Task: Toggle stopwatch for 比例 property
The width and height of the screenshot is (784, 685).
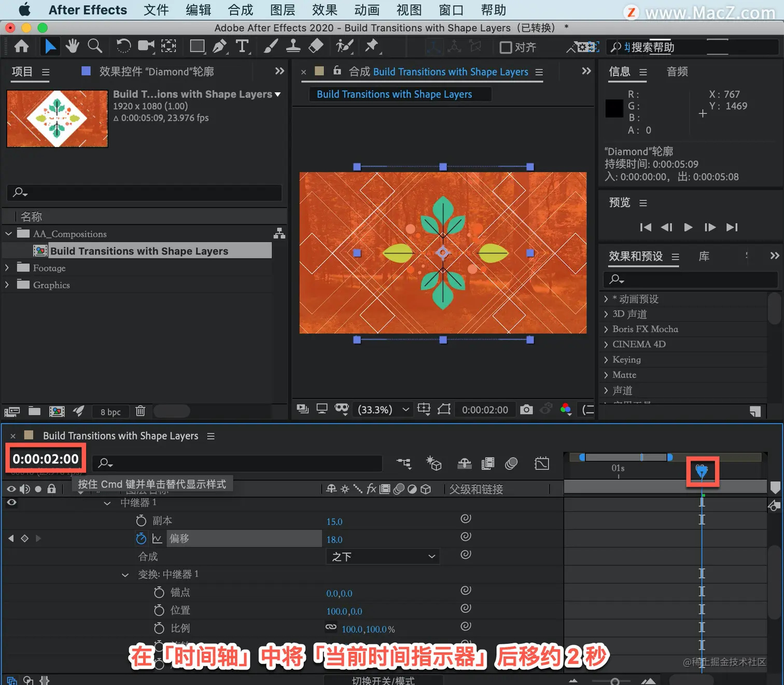Action: point(159,629)
